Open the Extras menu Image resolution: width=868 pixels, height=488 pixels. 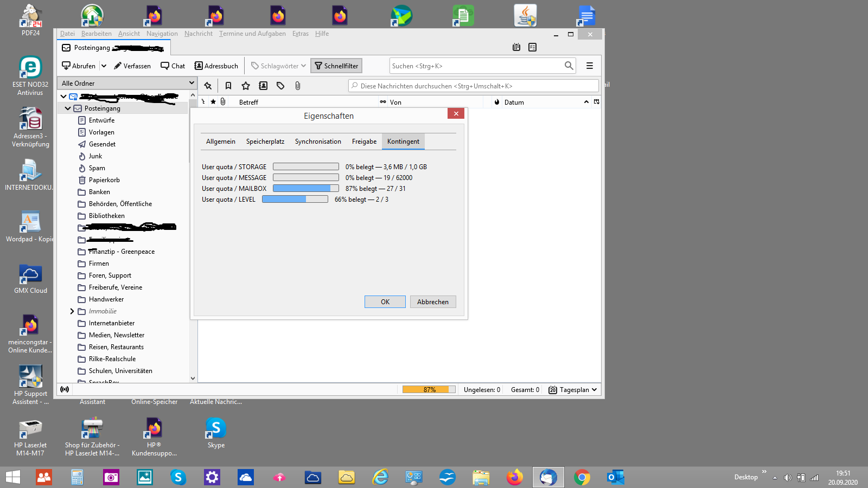click(x=301, y=34)
